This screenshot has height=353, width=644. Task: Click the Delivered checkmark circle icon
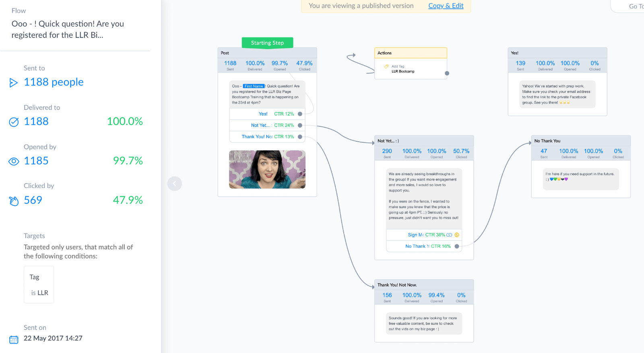click(x=14, y=122)
